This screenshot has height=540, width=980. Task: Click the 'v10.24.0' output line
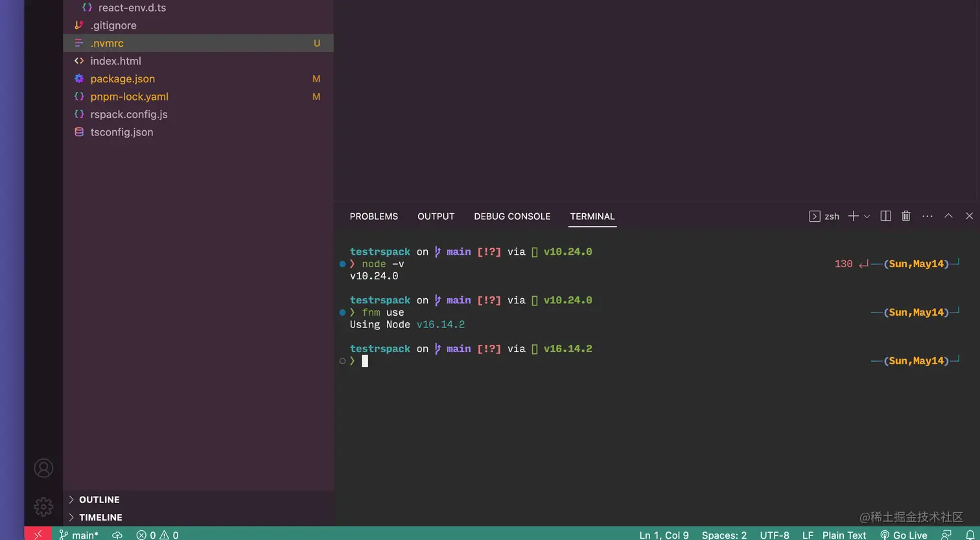pos(374,276)
